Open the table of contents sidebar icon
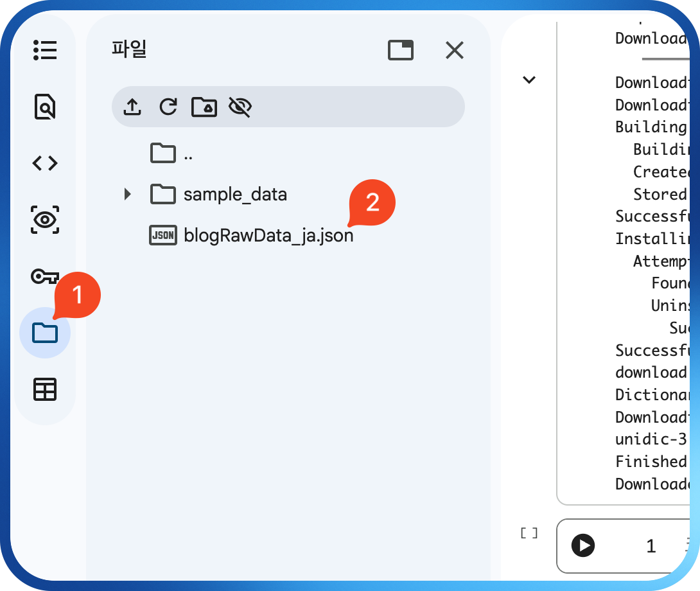 click(x=45, y=50)
